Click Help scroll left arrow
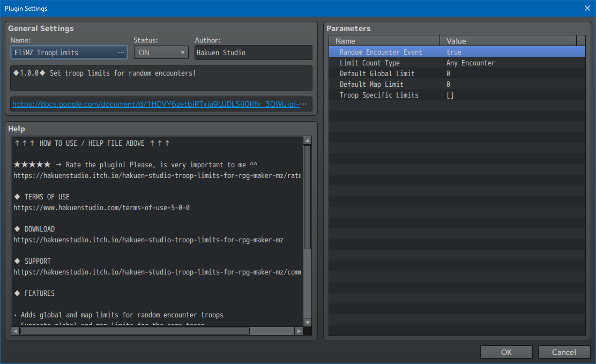 coord(15,331)
